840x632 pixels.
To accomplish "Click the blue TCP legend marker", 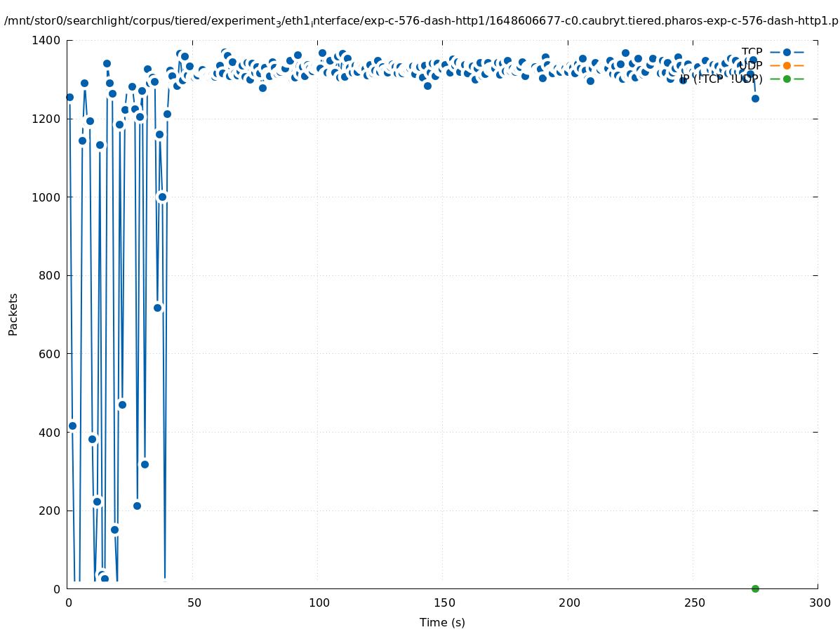I will [787, 52].
